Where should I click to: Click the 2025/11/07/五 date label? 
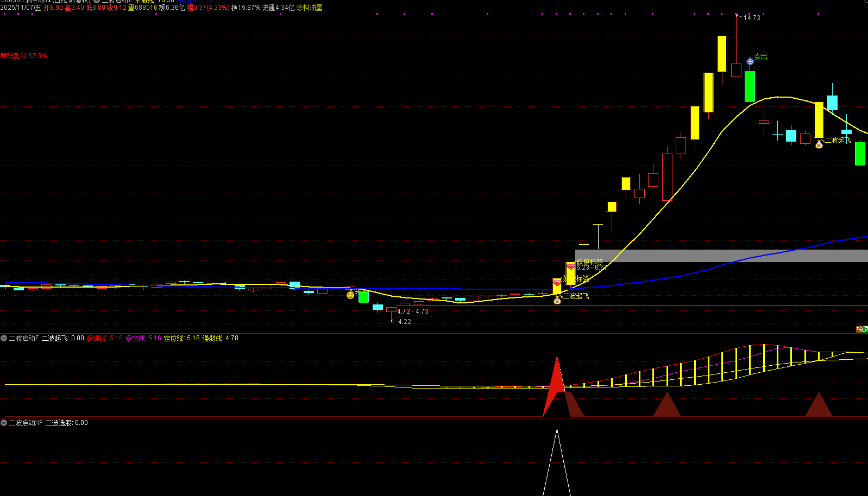(x=21, y=8)
